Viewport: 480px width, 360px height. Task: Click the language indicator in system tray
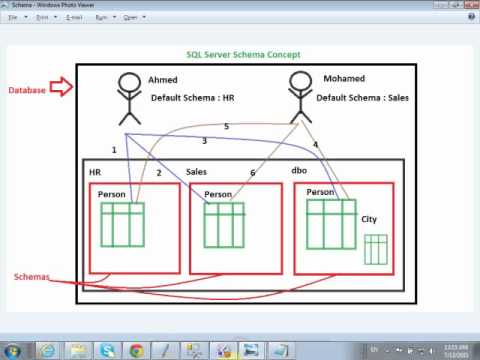pos(374,349)
